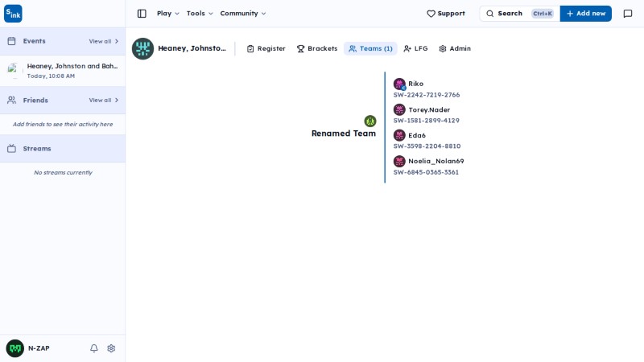This screenshot has width=644, height=362.
Task: Click the Heaney, Johnsto... tournament title
Action: tap(192, 48)
